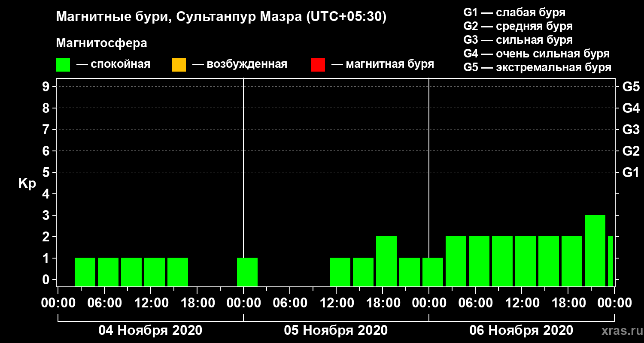Click the G2 label on right axis
The height and width of the screenshot is (343, 644).
coord(631,151)
